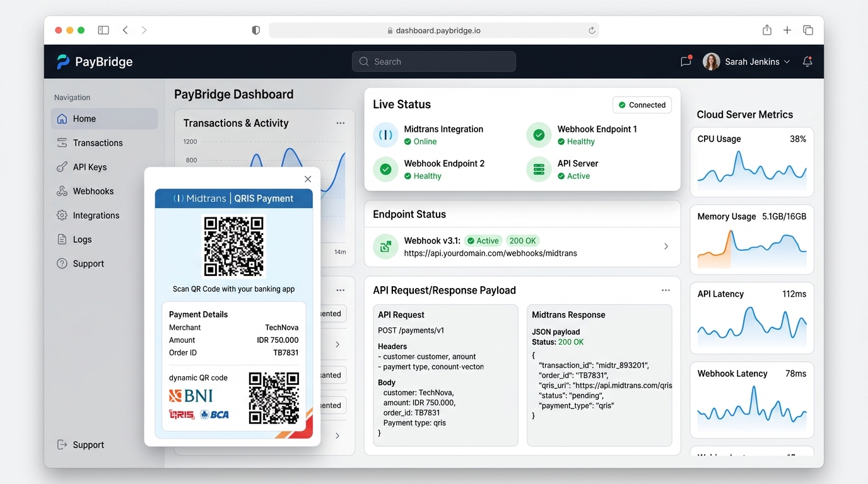The height and width of the screenshot is (484, 868).
Task: Open the notifications bell icon
Action: tap(807, 62)
